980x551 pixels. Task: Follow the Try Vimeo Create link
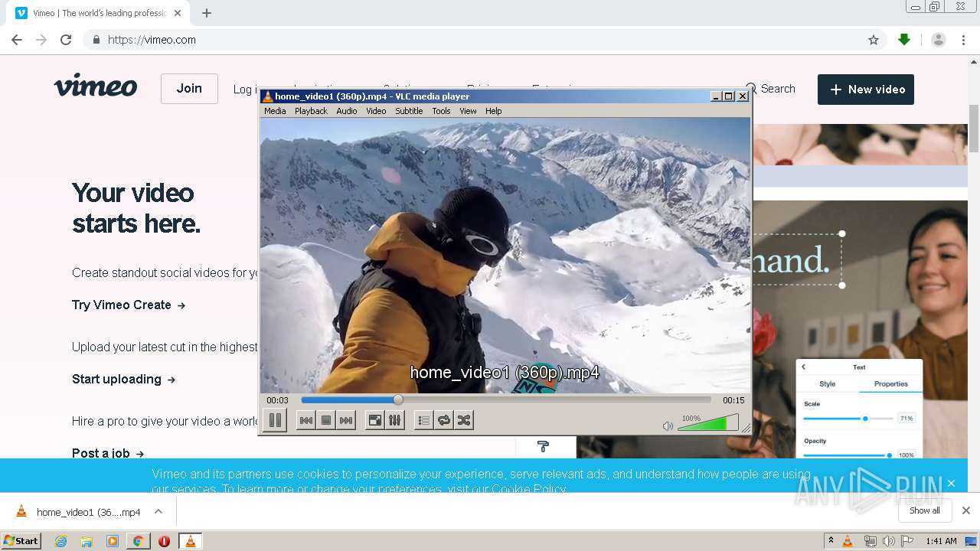click(x=129, y=305)
